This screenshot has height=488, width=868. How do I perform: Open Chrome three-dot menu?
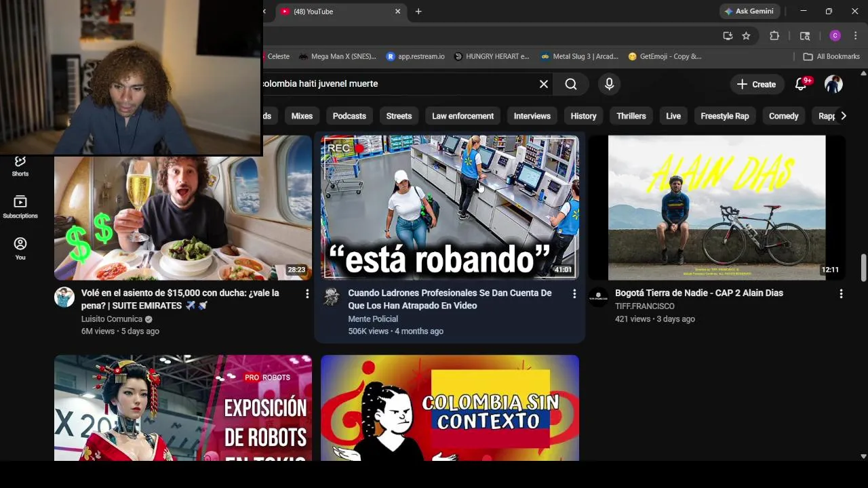(x=856, y=36)
